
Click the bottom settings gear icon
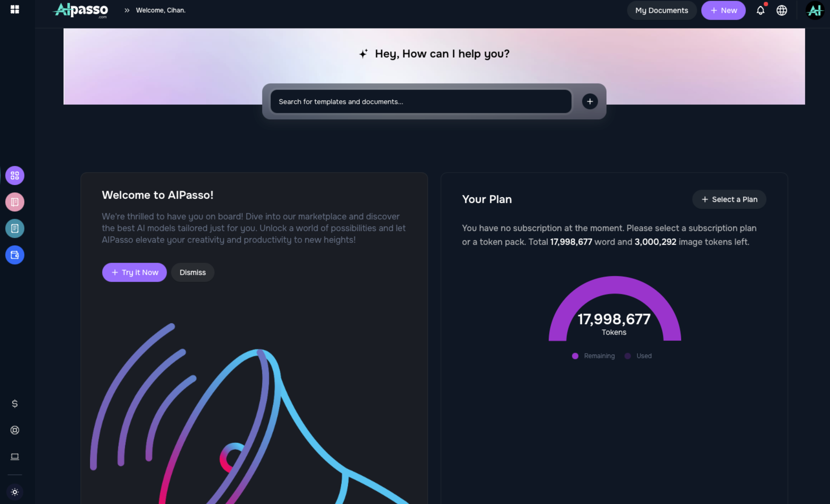click(14, 492)
